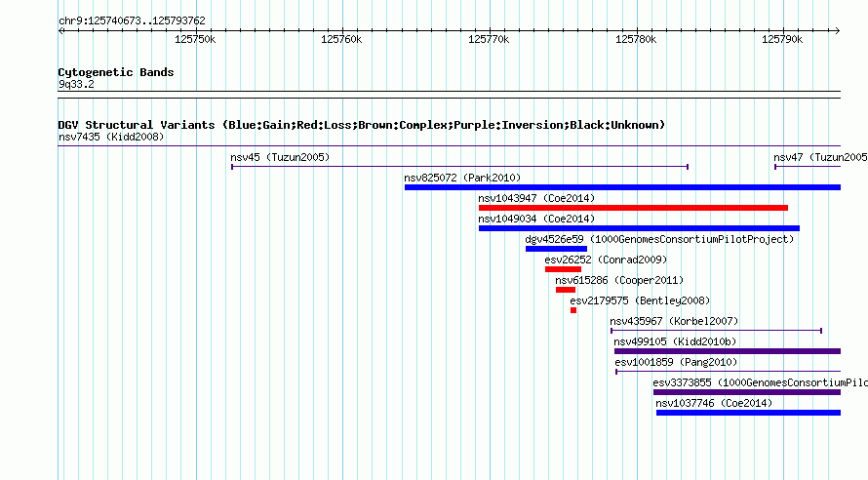Open the nsv1049034 (Coe2014) label

536,219
